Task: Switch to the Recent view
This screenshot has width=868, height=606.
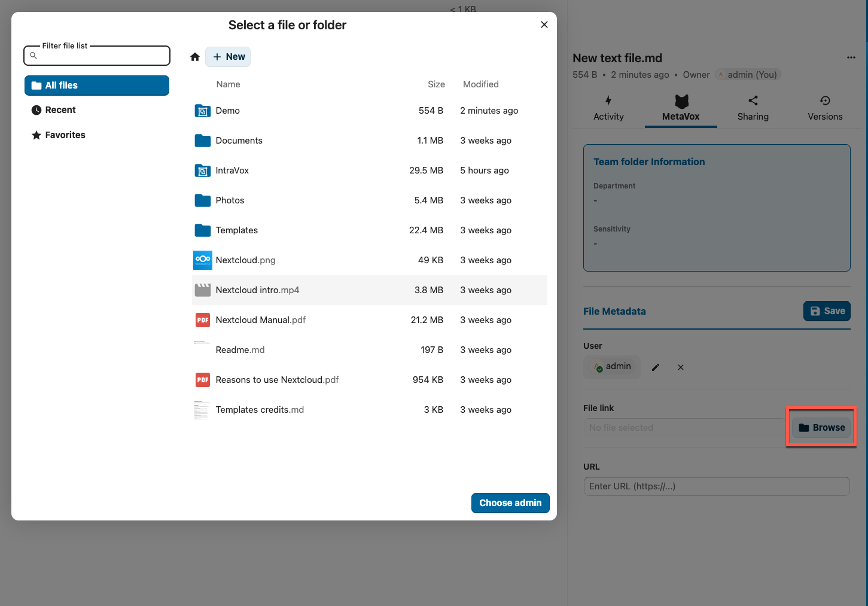Action: point(97,110)
